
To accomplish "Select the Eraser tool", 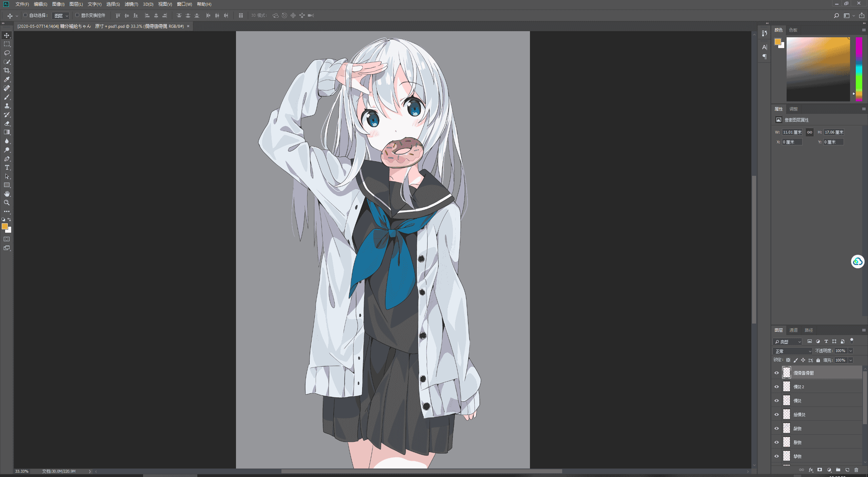I will point(7,123).
